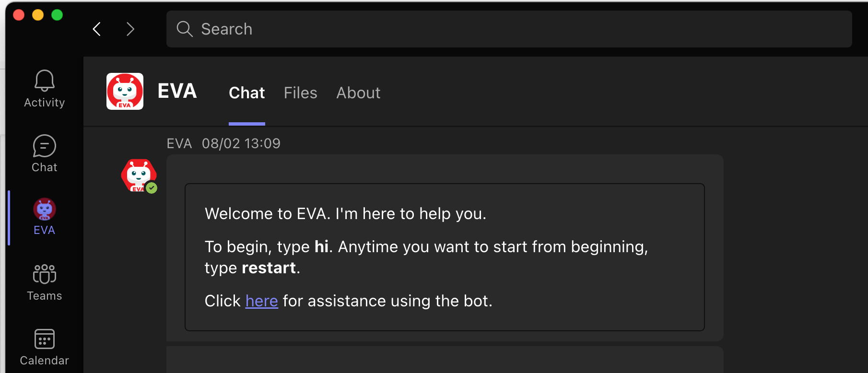Open the Activity bell icon
The width and height of the screenshot is (868, 373).
click(45, 81)
